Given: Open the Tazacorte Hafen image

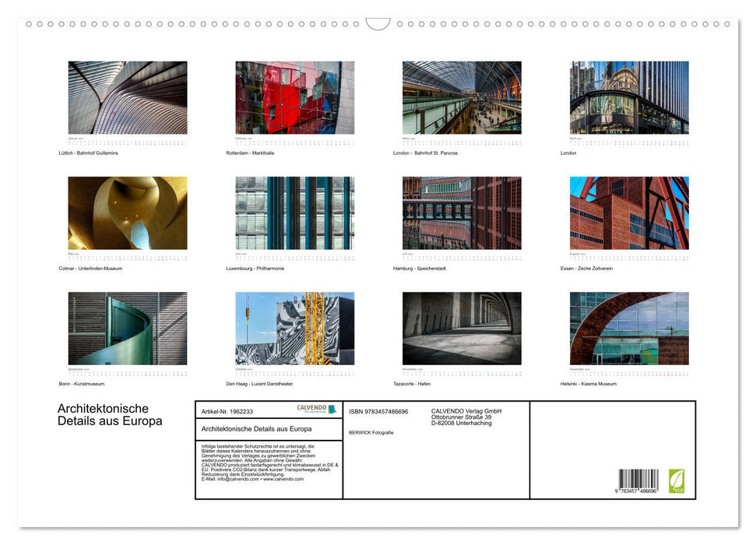Looking at the screenshot, I should tap(461, 329).
